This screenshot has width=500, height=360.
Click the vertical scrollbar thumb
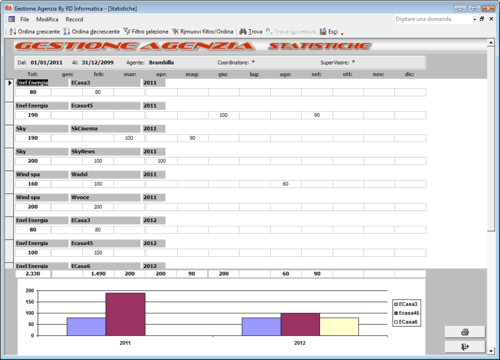click(491, 139)
